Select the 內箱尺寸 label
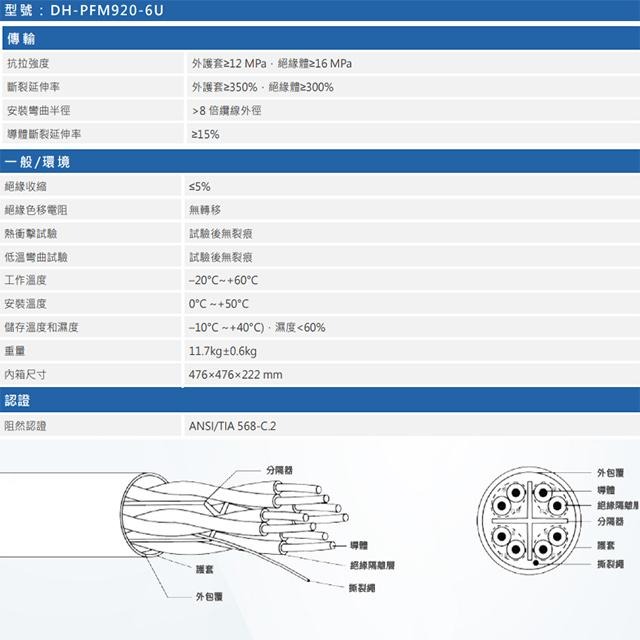The width and height of the screenshot is (640, 640). [25, 374]
